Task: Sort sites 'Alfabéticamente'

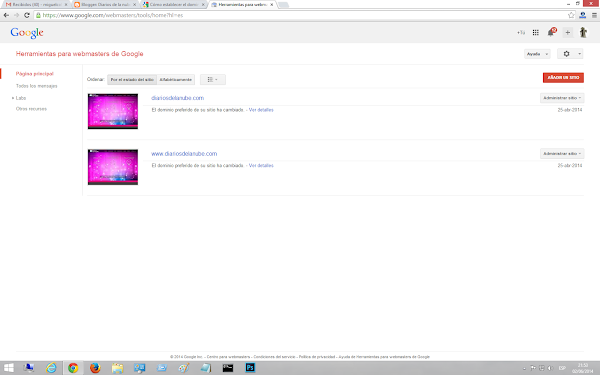Action: coord(176,80)
